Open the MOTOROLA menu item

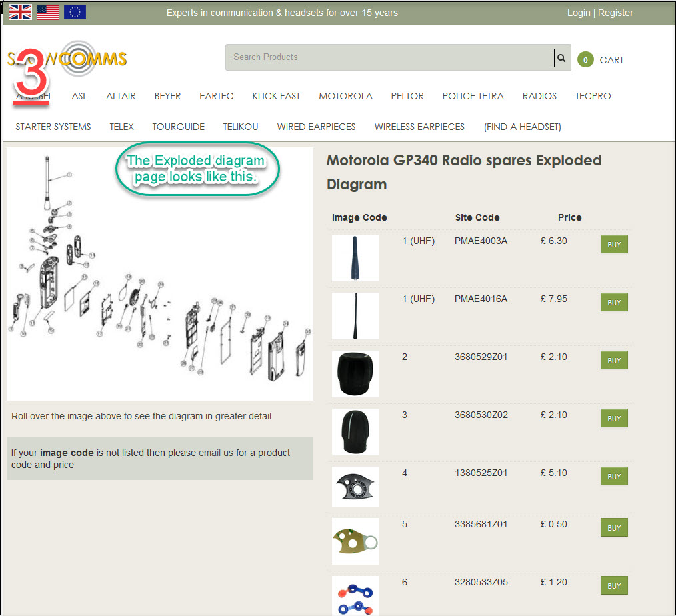click(x=346, y=96)
